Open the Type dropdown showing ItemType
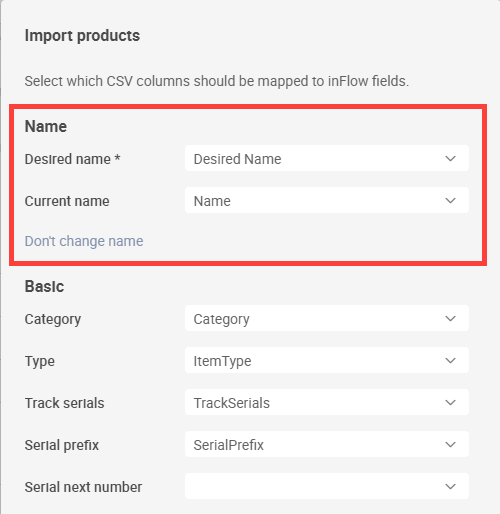The image size is (500, 514). click(x=327, y=360)
